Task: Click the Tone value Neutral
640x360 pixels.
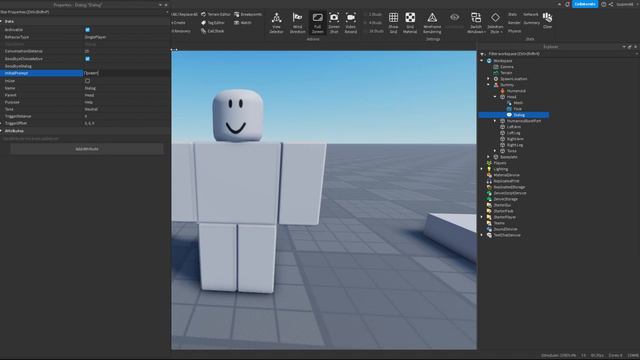Action: pos(91,109)
